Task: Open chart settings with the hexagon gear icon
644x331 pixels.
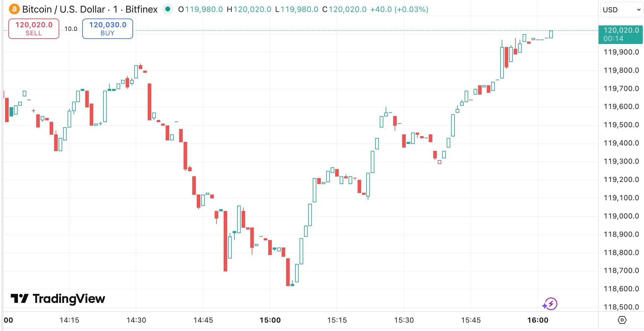Action: pos(622,320)
